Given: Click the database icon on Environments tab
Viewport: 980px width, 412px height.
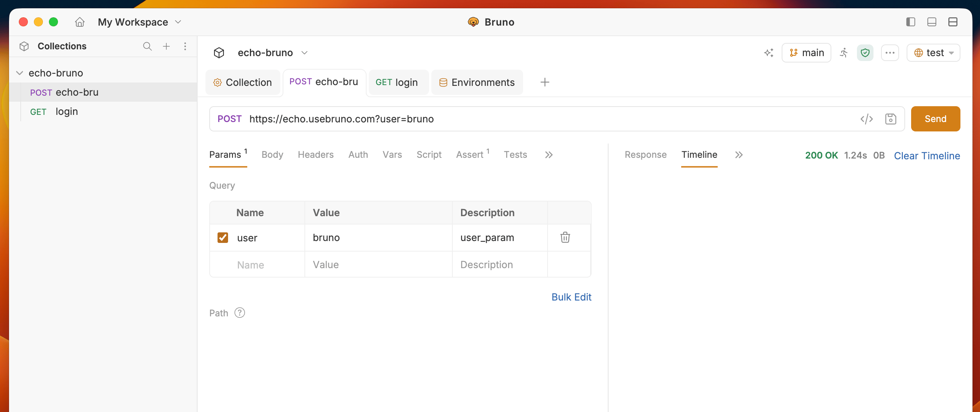Looking at the screenshot, I should [443, 82].
